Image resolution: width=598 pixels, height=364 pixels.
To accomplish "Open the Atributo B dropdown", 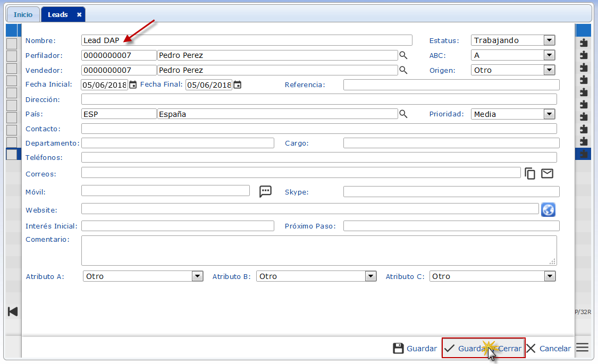I will point(370,276).
